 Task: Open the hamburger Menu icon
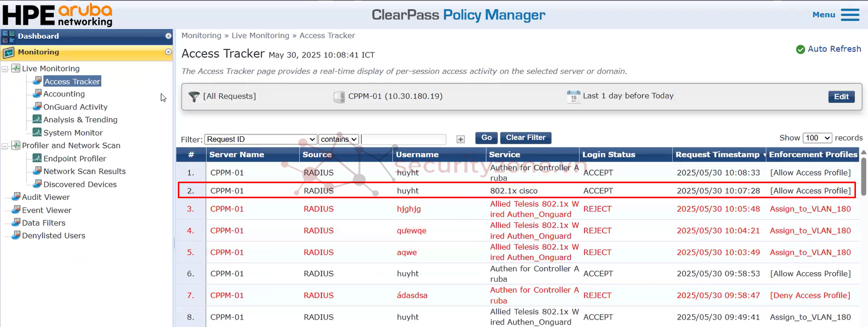click(850, 15)
